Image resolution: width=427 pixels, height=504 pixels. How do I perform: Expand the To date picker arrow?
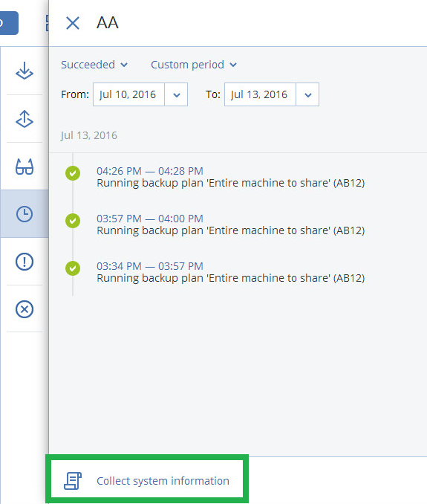pos(308,94)
